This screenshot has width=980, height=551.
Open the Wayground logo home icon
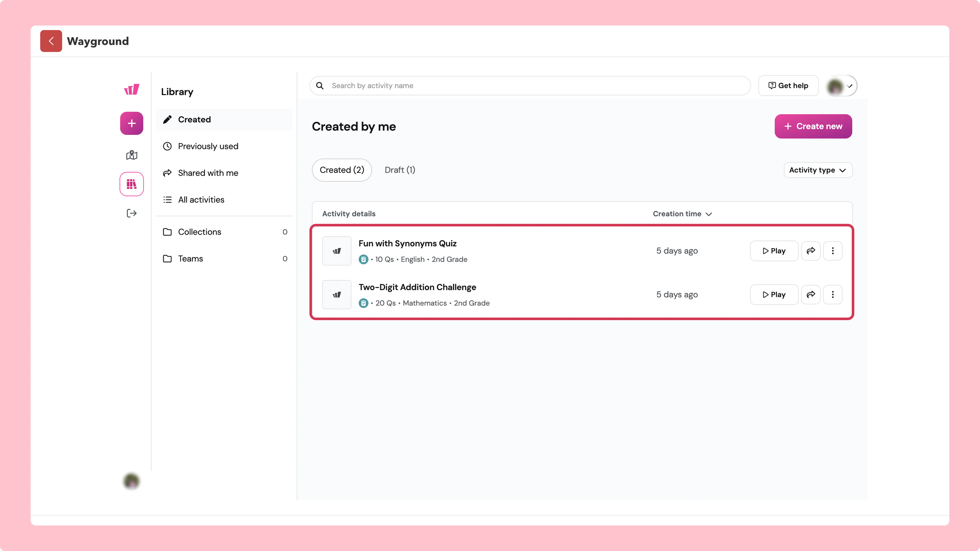[132, 89]
